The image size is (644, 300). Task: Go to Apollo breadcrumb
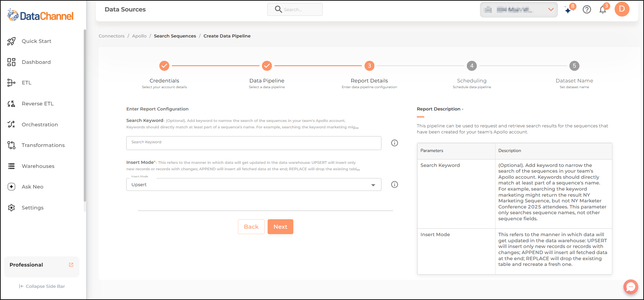[x=139, y=36]
